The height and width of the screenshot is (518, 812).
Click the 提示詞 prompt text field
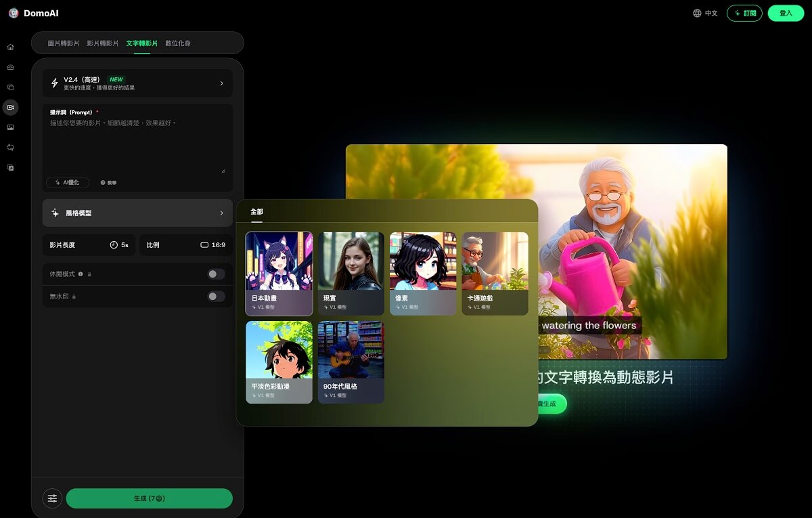coord(137,146)
